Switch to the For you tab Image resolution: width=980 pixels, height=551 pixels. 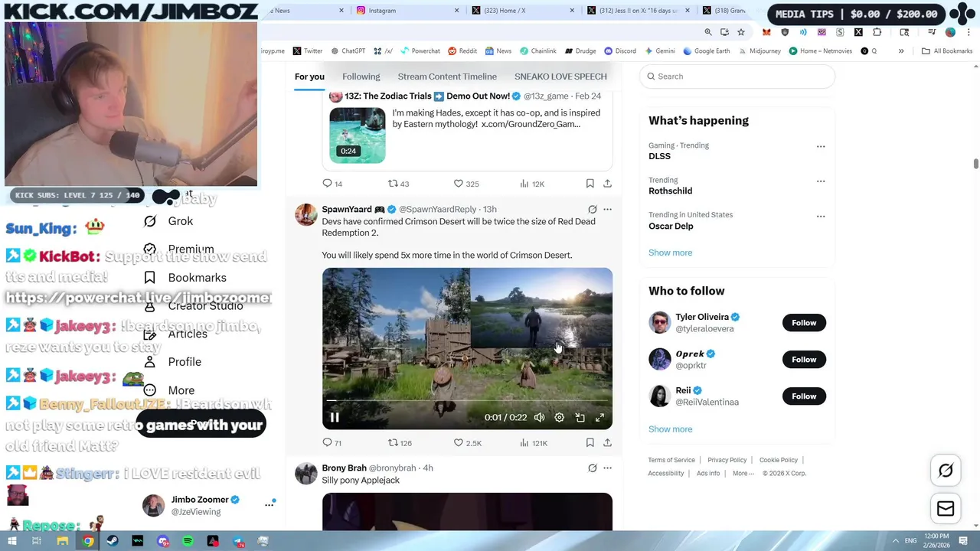point(309,77)
